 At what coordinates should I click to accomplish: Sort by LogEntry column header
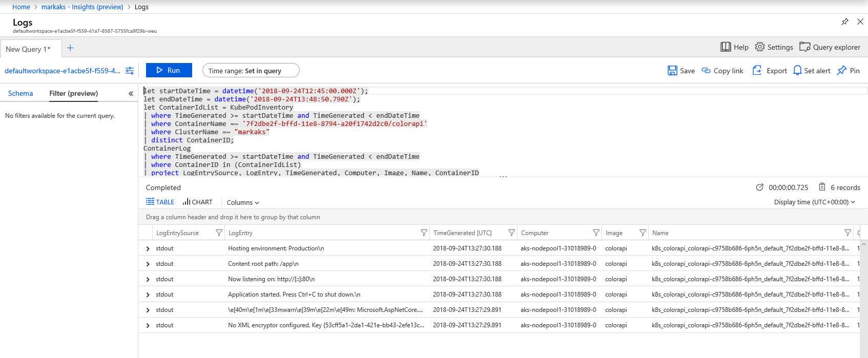pyautogui.click(x=240, y=233)
